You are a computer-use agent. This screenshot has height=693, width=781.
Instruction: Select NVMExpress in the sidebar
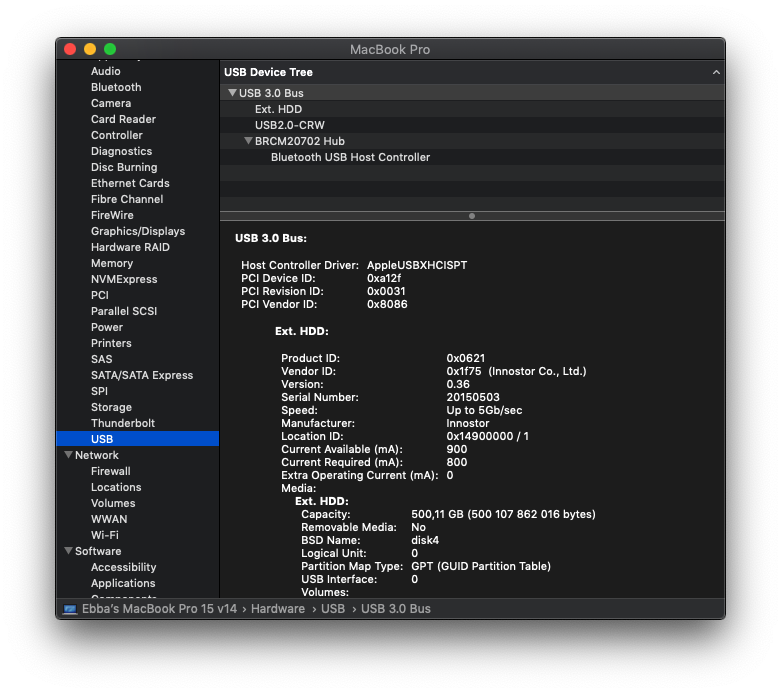[124, 279]
